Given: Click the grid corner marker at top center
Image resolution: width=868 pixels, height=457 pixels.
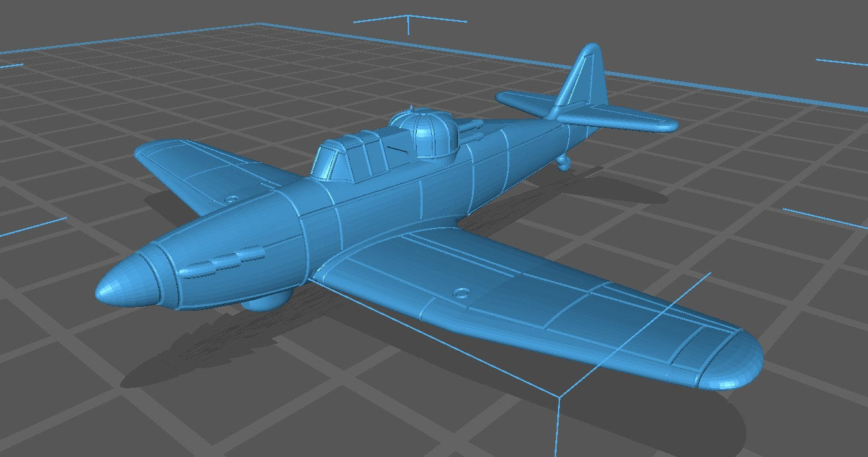Looking at the screenshot, I should [408, 16].
